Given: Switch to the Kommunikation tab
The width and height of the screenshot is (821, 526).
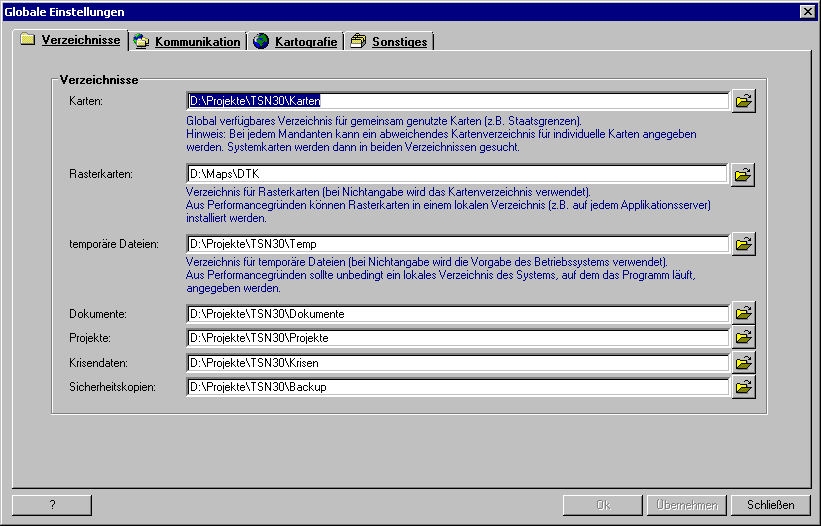Looking at the screenshot, I should [x=187, y=41].
